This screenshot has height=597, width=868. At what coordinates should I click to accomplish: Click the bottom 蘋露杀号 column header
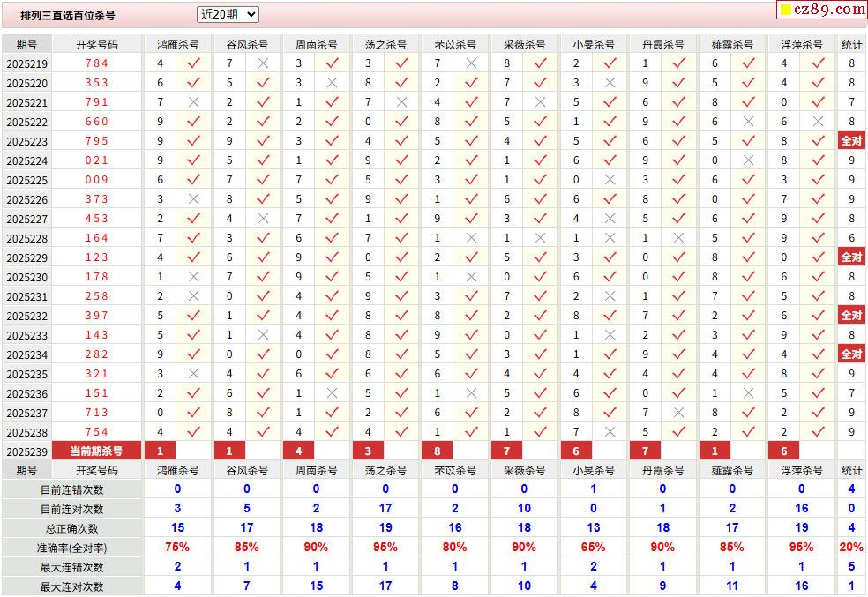732,470
